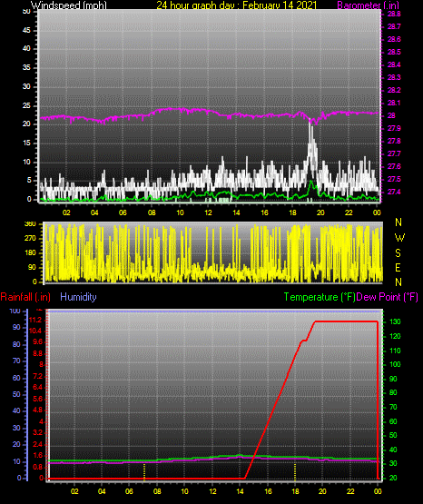Select the wind direction axis value "270"
The height and width of the screenshot is (504, 423).
pos(30,239)
